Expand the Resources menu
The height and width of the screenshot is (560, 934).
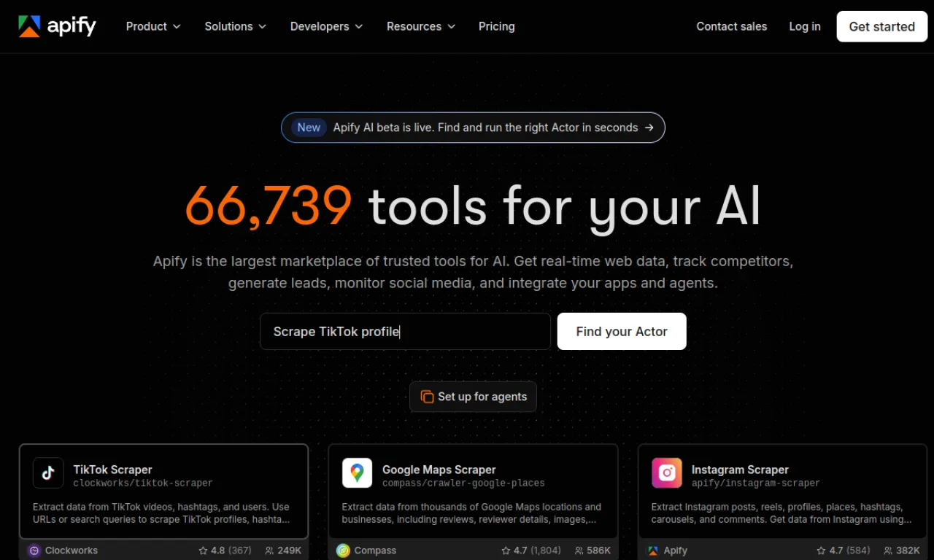point(421,26)
